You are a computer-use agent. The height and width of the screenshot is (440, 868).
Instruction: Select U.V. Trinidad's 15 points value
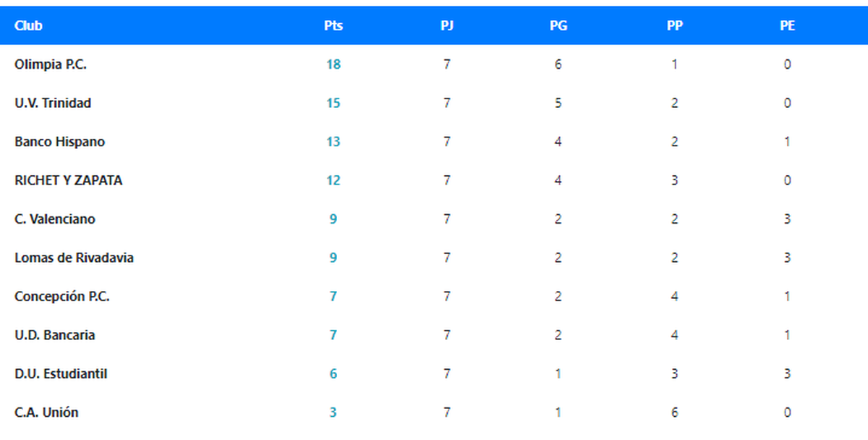(333, 103)
